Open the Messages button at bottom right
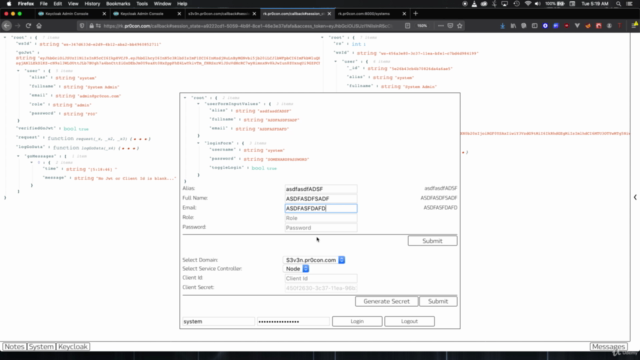Viewport: 640px width, 360px height. click(x=608, y=347)
